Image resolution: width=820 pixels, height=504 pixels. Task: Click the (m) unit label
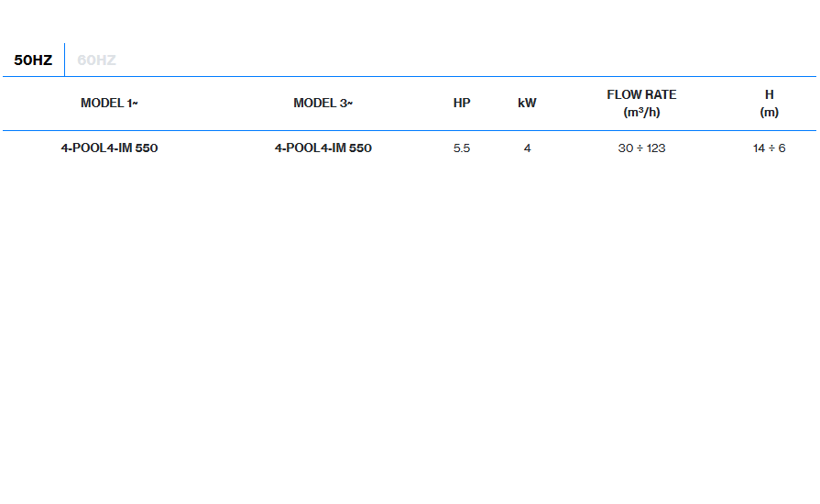tap(769, 112)
